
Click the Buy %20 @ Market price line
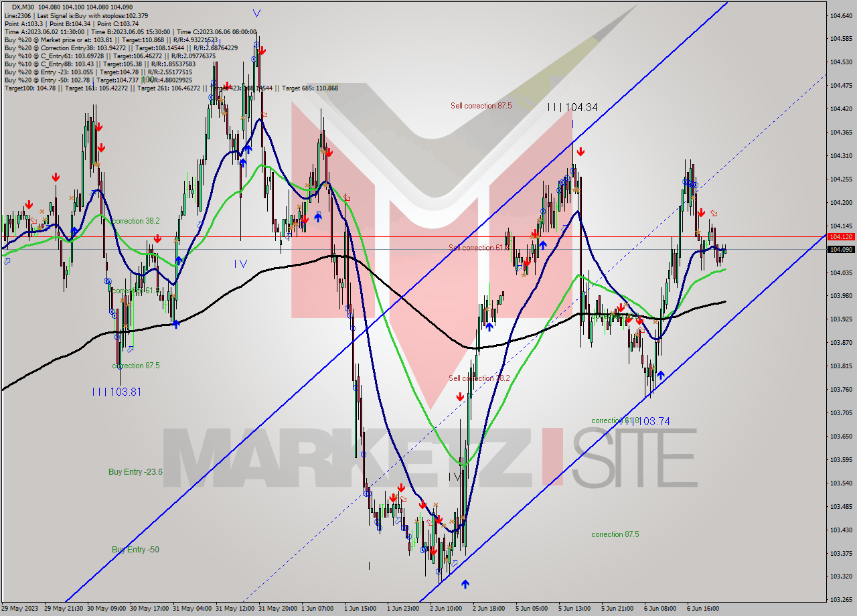[112, 40]
